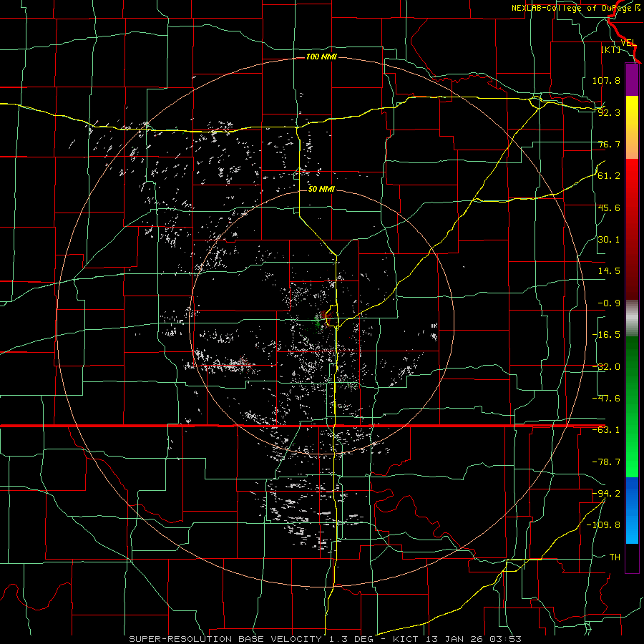
Task: Click the -32.0 velocity scale label
Action: (x=606, y=367)
